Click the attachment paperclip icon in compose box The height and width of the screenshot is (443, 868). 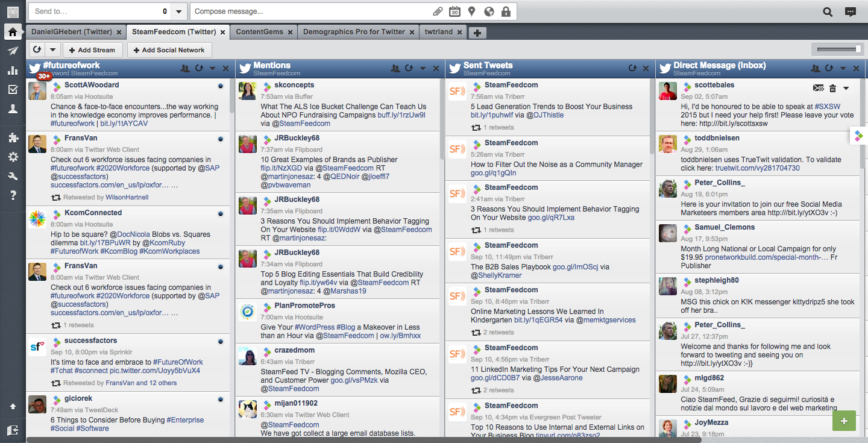(x=438, y=11)
